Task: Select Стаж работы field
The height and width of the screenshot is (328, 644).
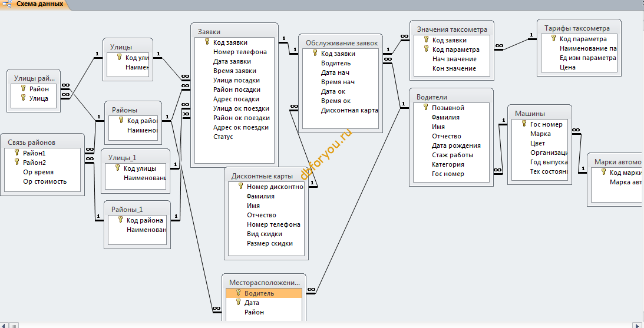Action: pyautogui.click(x=451, y=155)
